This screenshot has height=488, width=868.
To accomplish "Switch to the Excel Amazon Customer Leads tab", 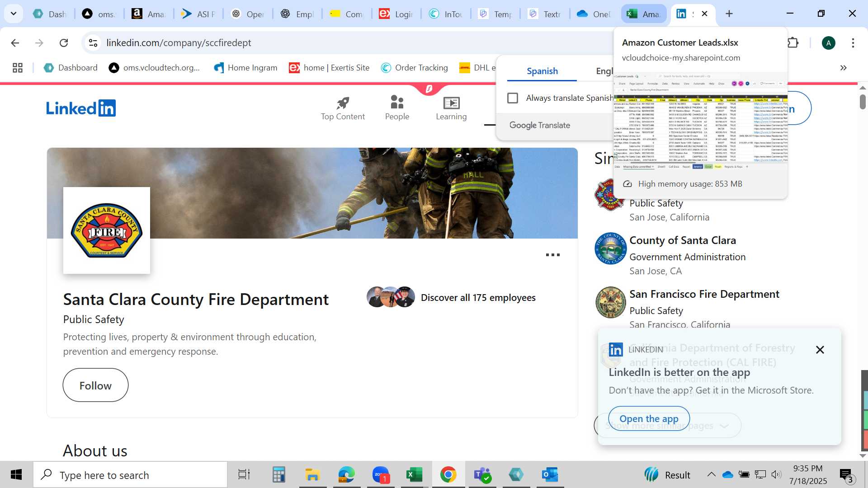I will tap(643, 14).
